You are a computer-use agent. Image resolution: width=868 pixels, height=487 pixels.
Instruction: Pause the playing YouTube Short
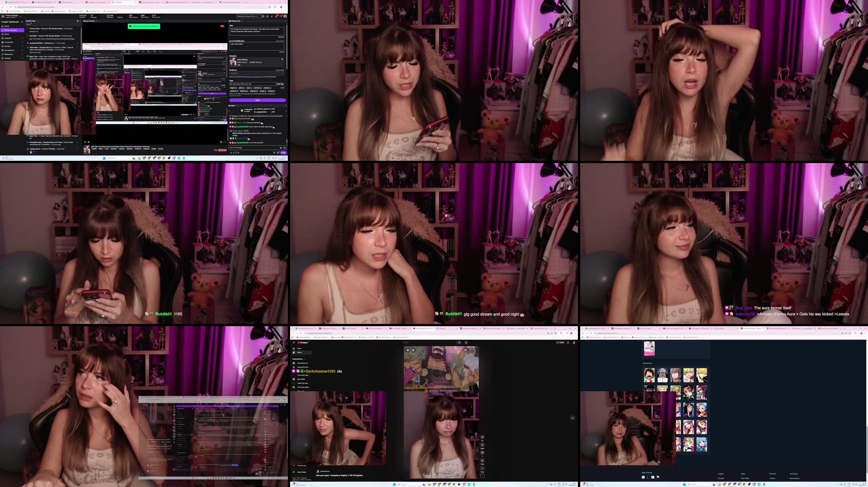pyautogui.click(x=408, y=350)
